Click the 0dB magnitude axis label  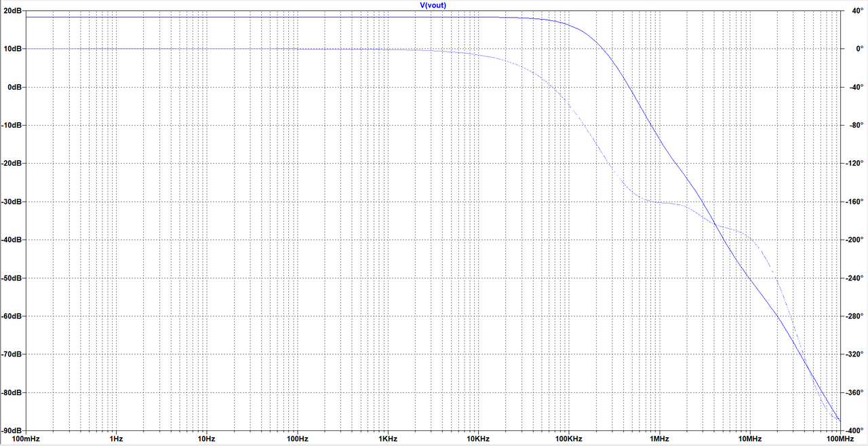tap(14, 87)
